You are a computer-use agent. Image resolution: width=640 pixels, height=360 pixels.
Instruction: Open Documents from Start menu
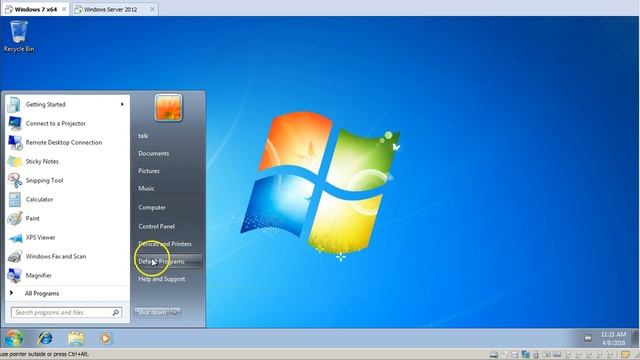(153, 153)
